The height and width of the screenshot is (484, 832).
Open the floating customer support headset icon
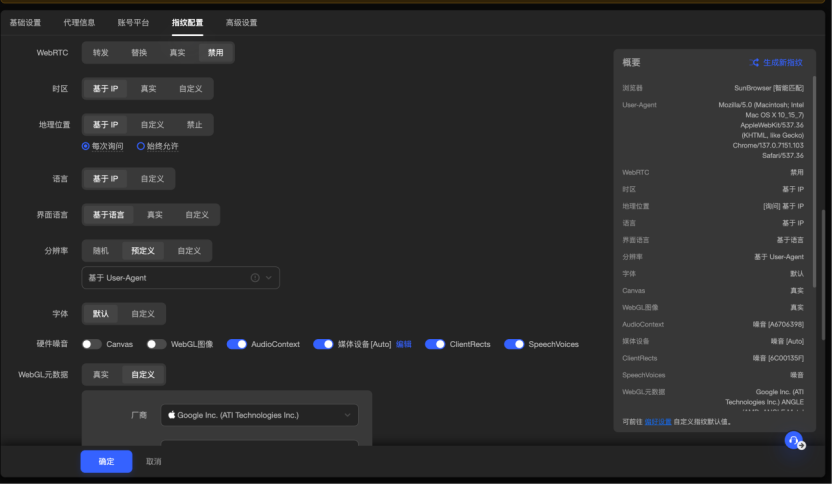tap(794, 440)
